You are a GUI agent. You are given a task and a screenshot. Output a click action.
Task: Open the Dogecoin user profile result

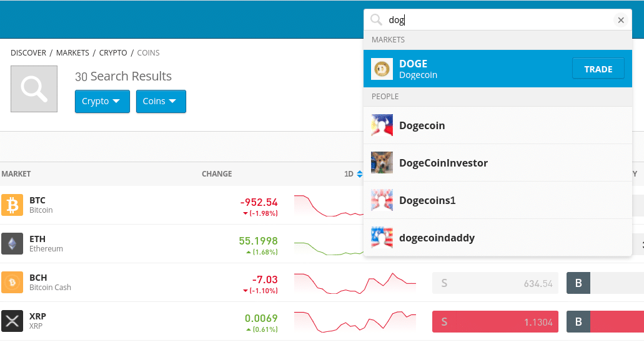(x=497, y=125)
